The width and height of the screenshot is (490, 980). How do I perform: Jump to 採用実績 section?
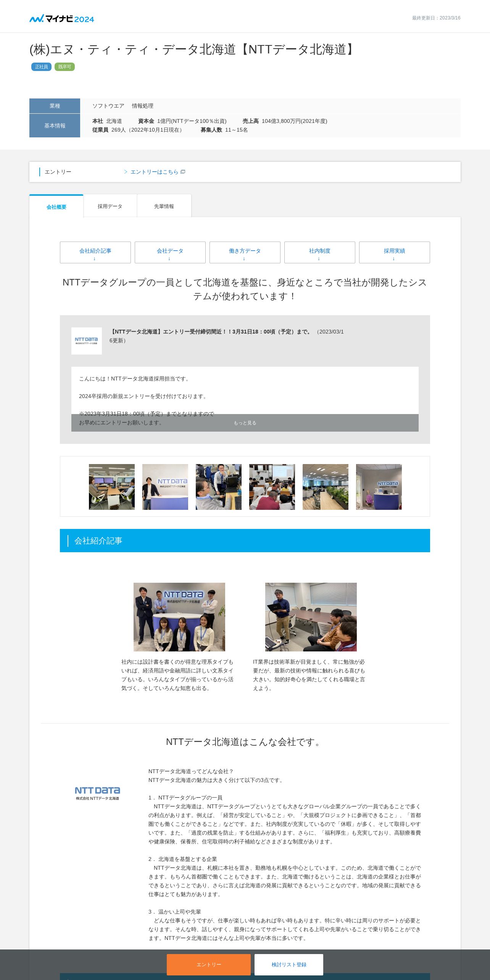(x=395, y=252)
